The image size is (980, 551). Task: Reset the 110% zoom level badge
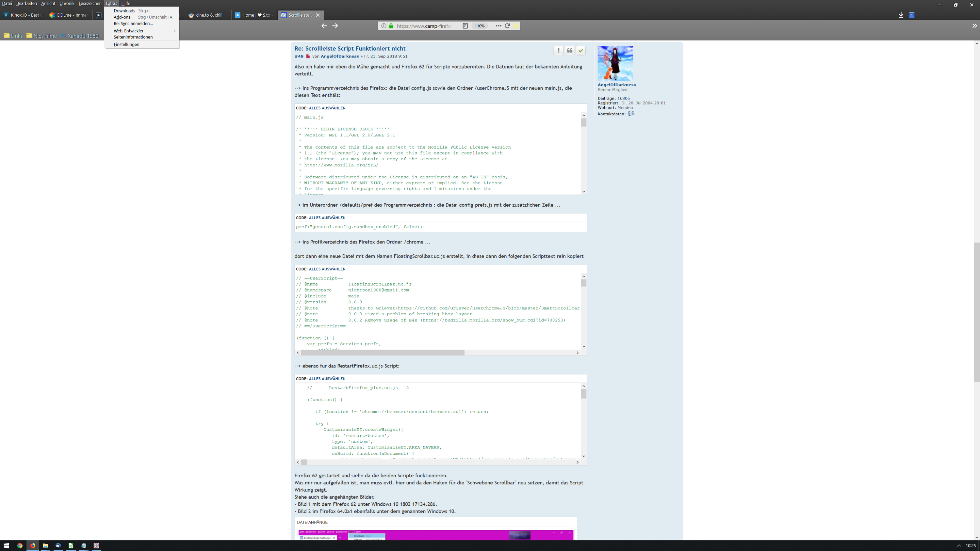(x=479, y=26)
